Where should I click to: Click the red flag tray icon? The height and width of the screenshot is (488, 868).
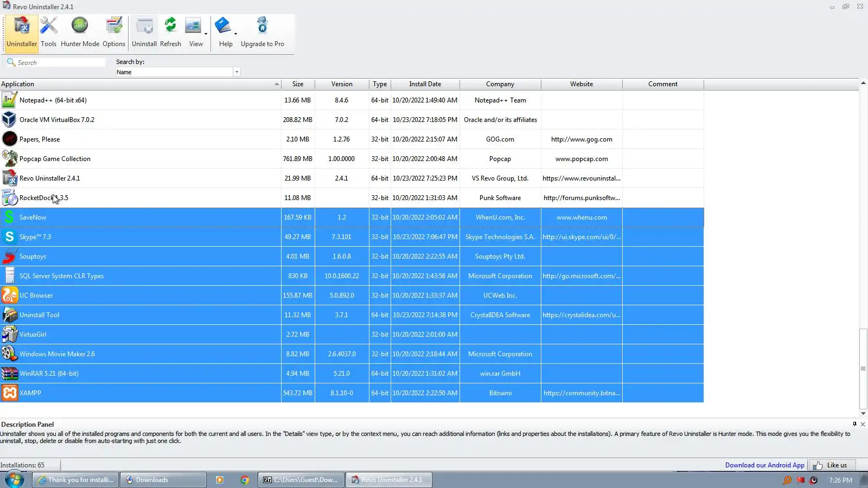pos(800,480)
